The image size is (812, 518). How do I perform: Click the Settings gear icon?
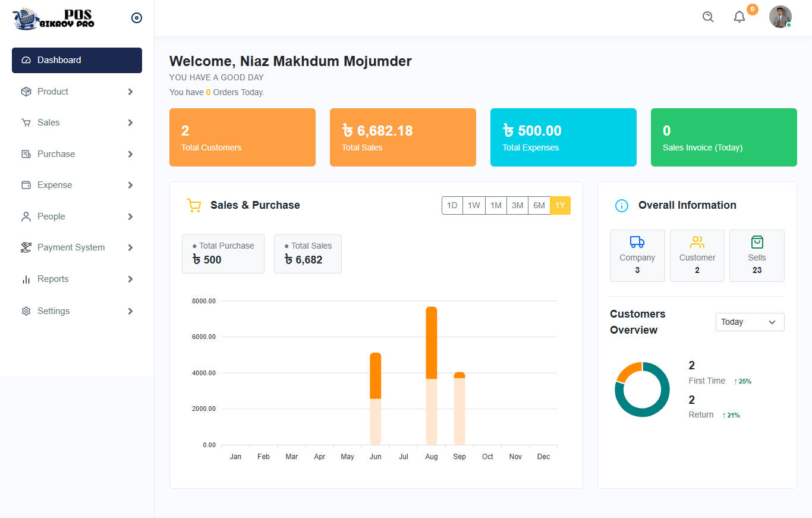click(x=26, y=311)
